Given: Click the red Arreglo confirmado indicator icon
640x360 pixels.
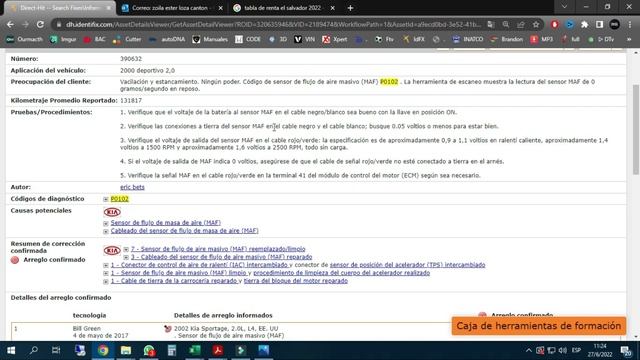Looking at the screenshot, I should point(15,260).
